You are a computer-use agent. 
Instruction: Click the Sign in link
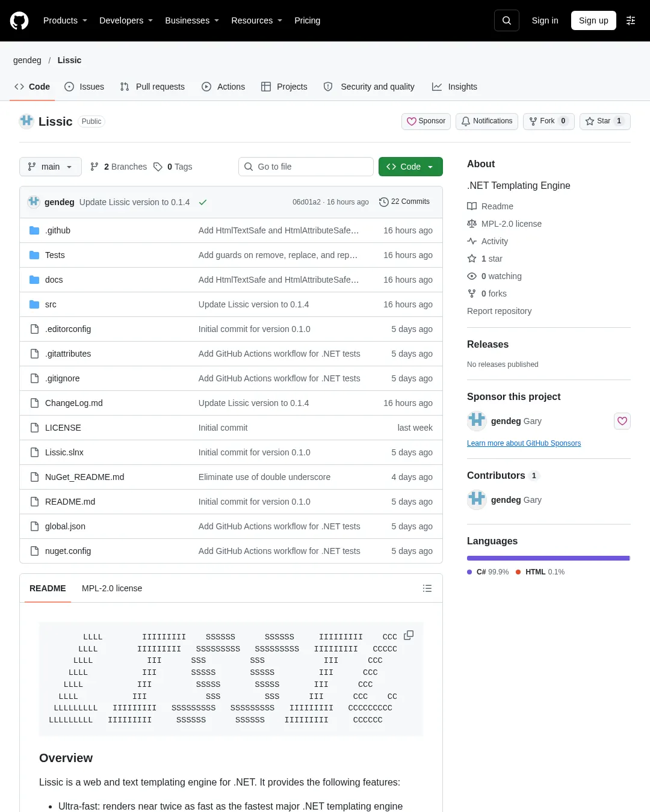[x=545, y=20]
